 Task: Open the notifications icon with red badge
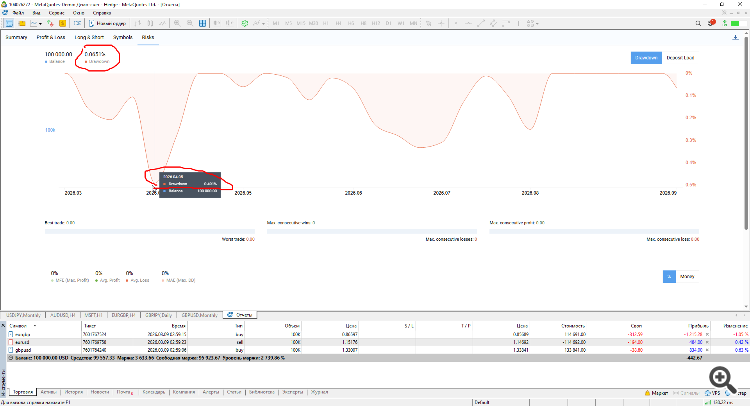tap(712, 23)
